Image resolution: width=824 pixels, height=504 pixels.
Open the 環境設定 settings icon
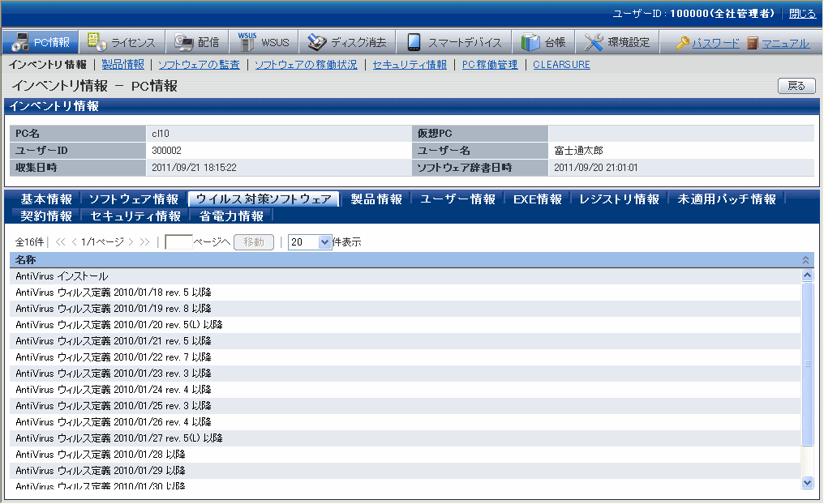[x=594, y=43]
